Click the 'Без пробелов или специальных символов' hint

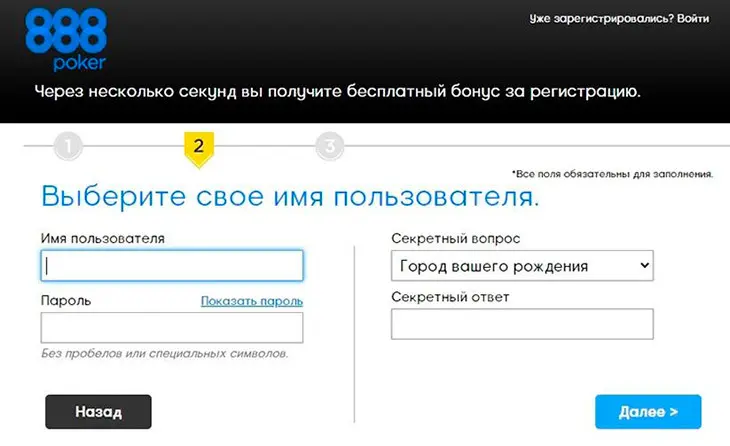coord(165,354)
